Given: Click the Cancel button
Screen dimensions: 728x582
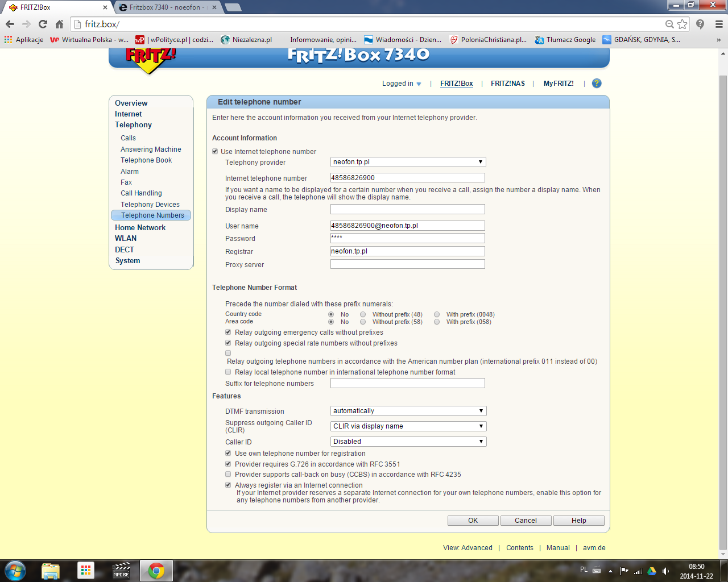Looking at the screenshot, I should (526, 521).
